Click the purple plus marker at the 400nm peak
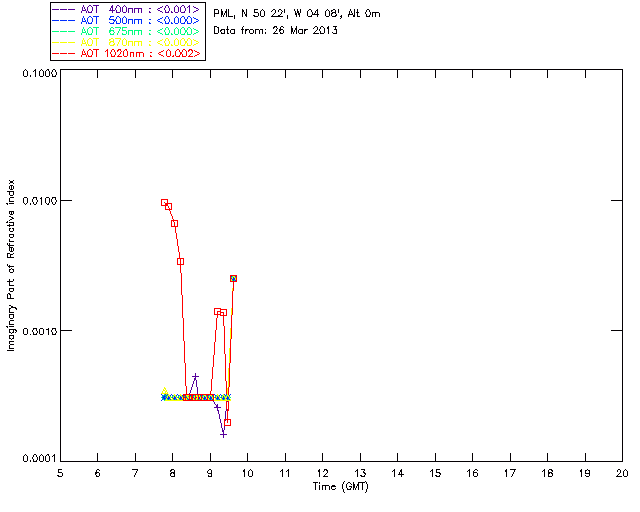This screenshot has width=640, height=512. click(196, 376)
